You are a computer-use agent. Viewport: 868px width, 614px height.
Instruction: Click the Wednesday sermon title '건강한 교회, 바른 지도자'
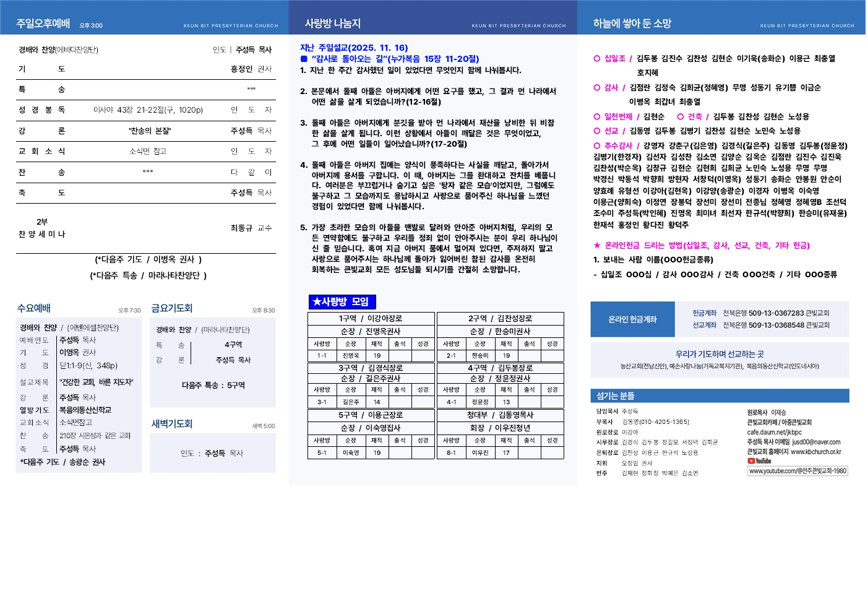click(x=96, y=383)
